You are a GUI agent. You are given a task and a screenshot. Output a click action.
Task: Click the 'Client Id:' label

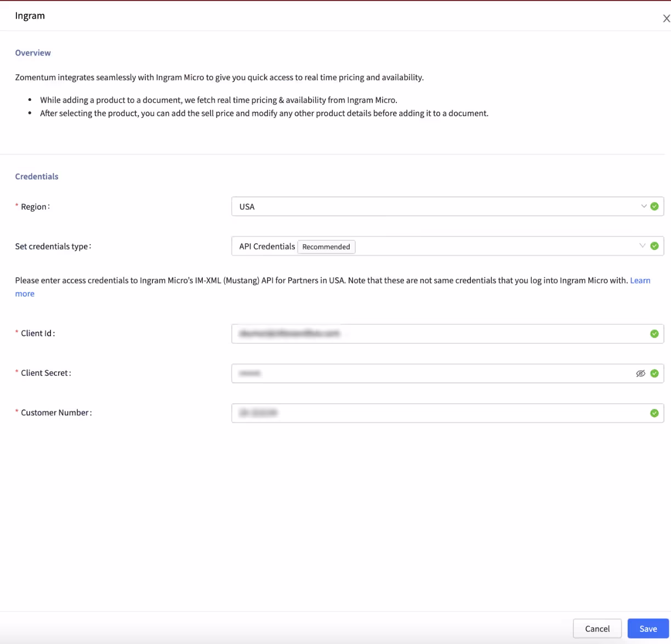38,333
